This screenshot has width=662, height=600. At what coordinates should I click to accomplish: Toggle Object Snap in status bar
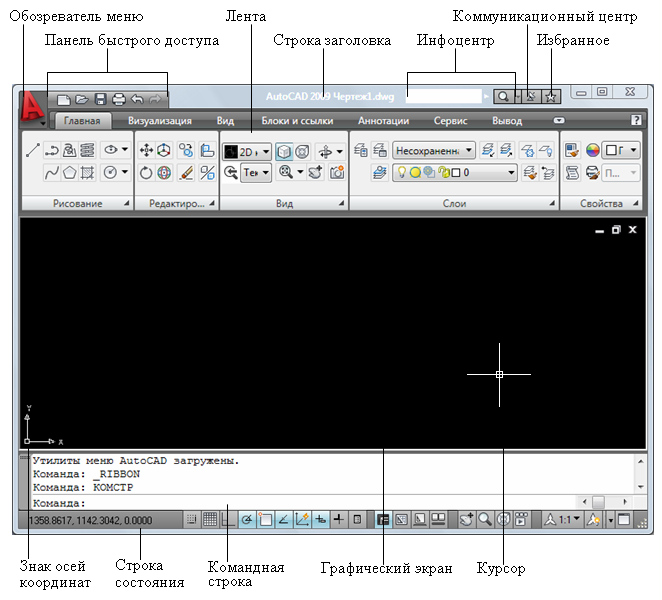tap(266, 519)
